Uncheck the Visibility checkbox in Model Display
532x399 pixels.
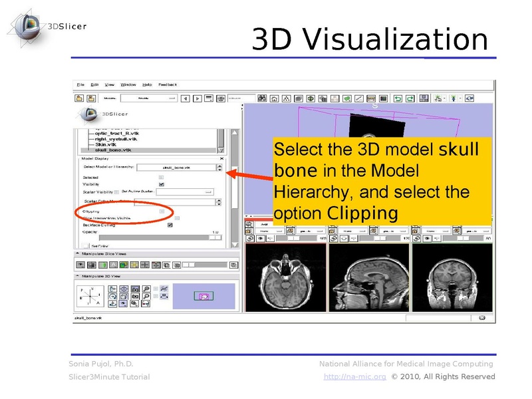pyautogui.click(x=161, y=184)
